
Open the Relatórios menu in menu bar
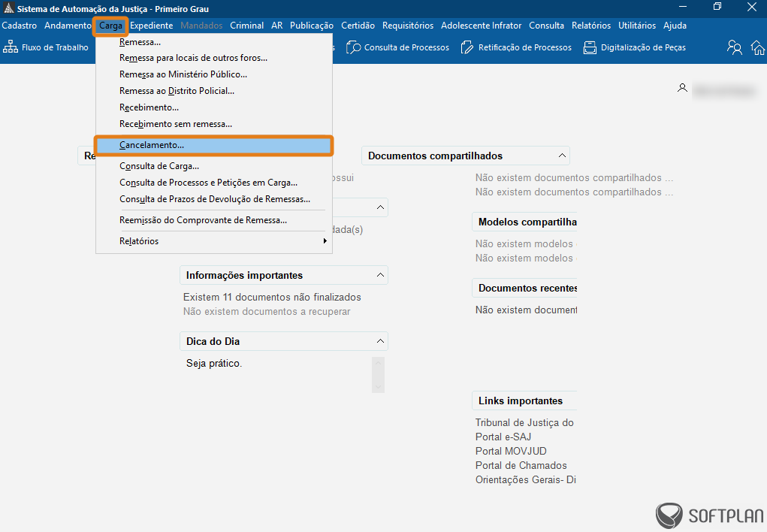coord(591,26)
